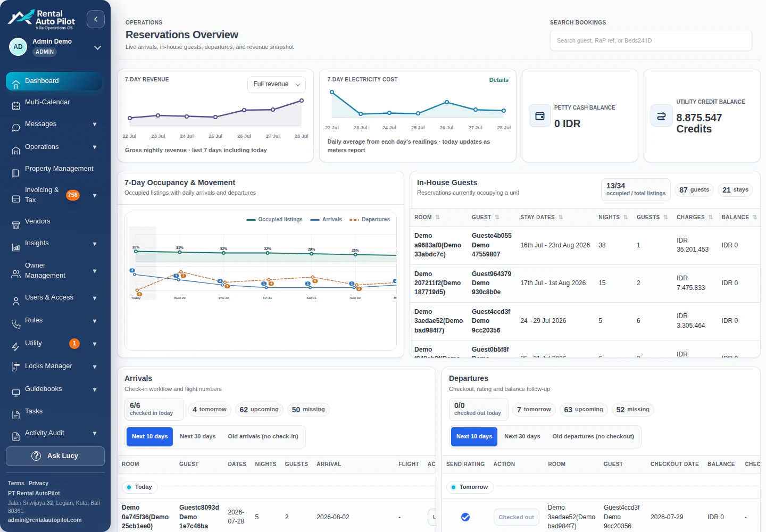Screen dimensions: 766x532
Task: Open the Full revenue dropdown
Action: (277, 84)
